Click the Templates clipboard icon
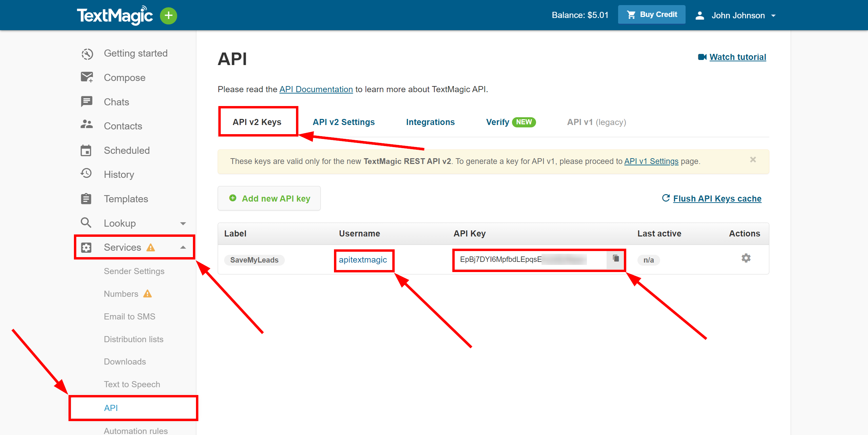Screen dimensions: 868x435 [x=86, y=199]
